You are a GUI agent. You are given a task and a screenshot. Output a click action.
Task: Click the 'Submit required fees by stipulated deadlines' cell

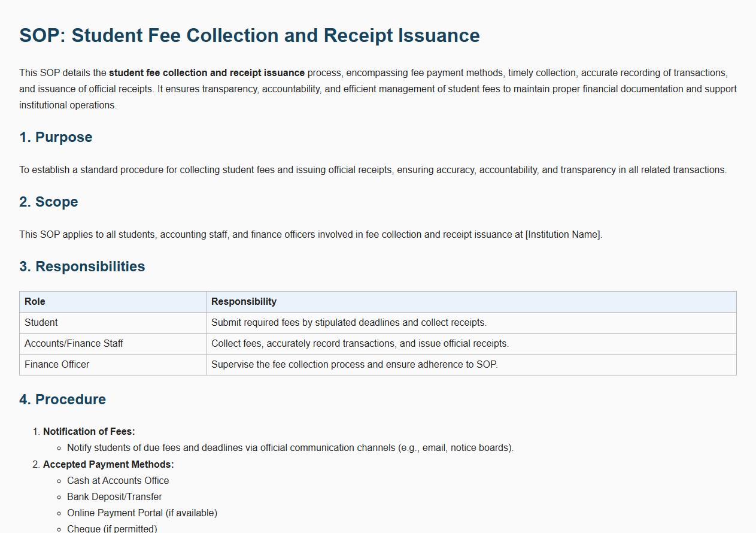pyautogui.click(x=348, y=323)
